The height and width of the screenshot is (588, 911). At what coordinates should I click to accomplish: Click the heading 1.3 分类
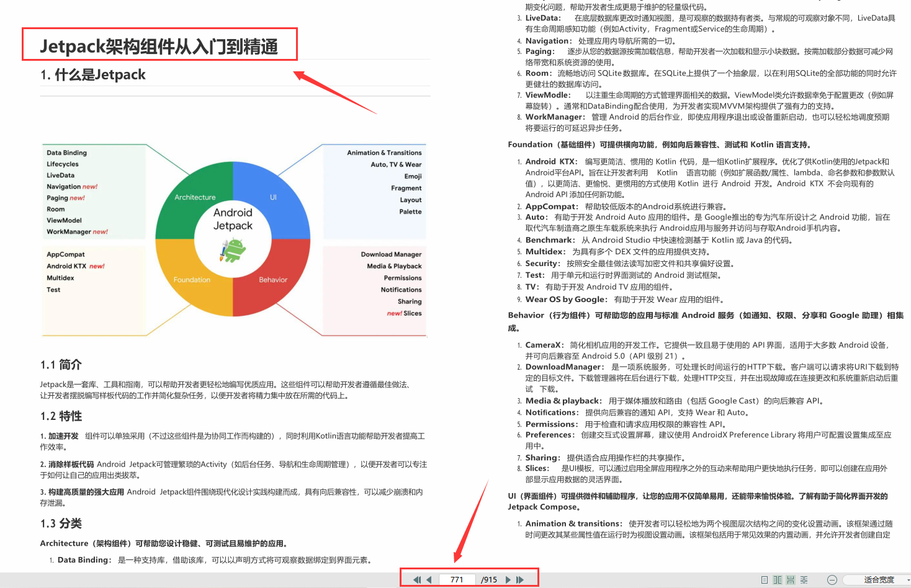pos(61,523)
